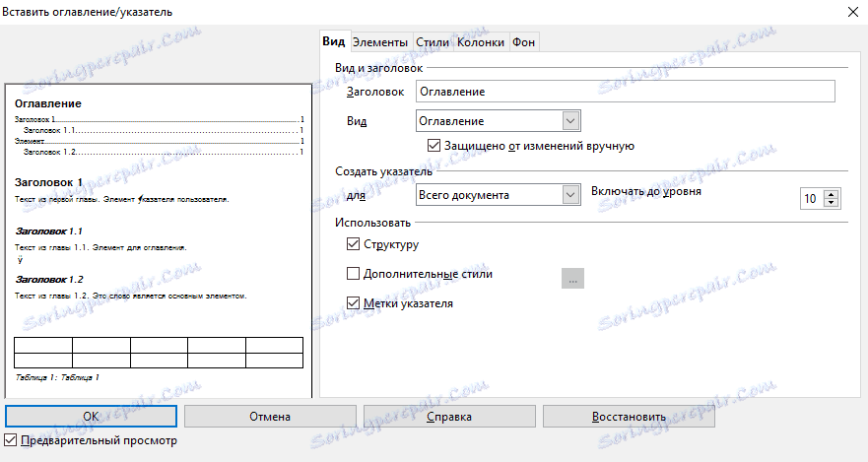The width and height of the screenshot is (868, 462).
Task: Expand the Всего документа dropdown
Action: 570,195
